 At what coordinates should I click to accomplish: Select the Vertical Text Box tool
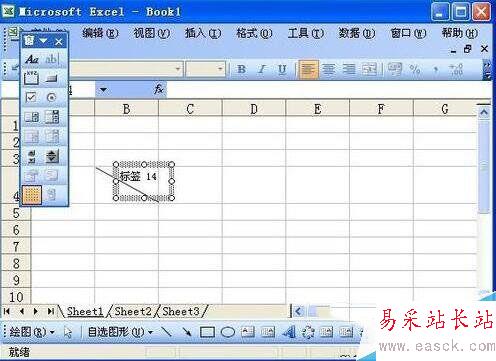pos(268,332)
